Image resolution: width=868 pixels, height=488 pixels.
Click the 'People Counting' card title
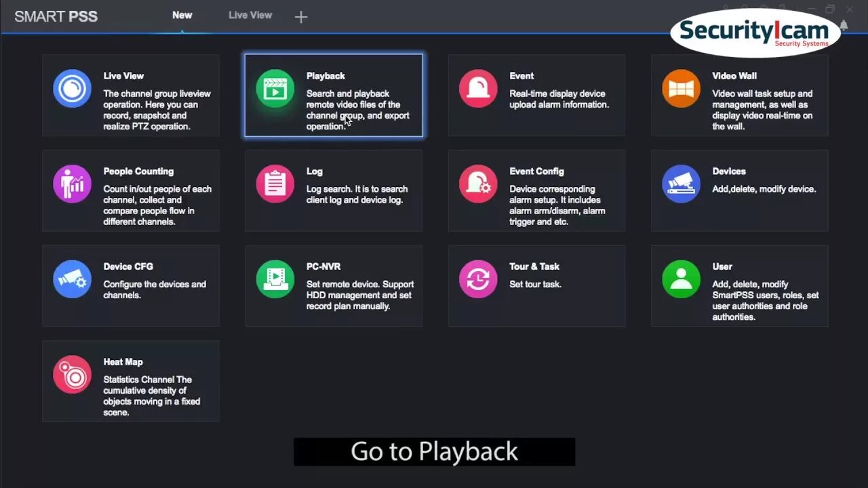point(138,171)
